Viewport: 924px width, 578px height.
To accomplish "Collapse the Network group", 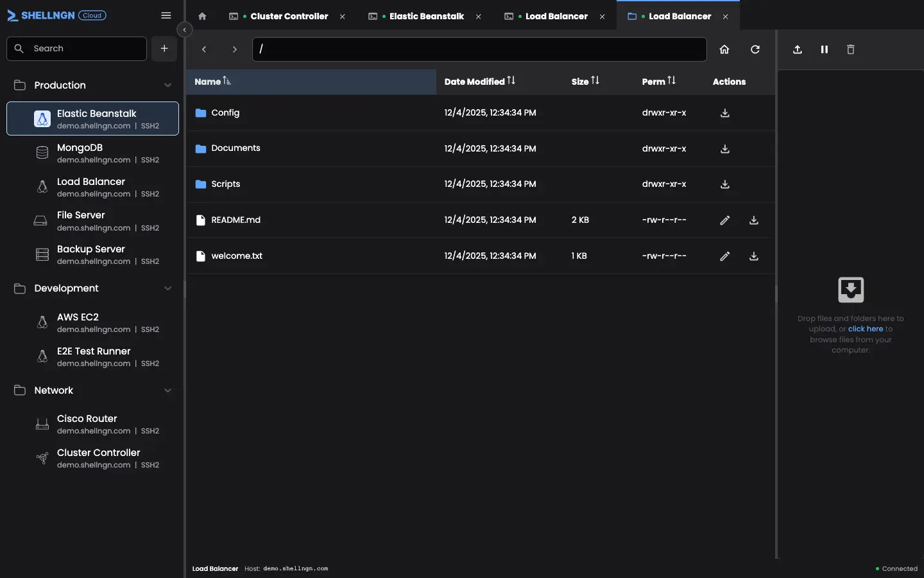I will 167,390.
